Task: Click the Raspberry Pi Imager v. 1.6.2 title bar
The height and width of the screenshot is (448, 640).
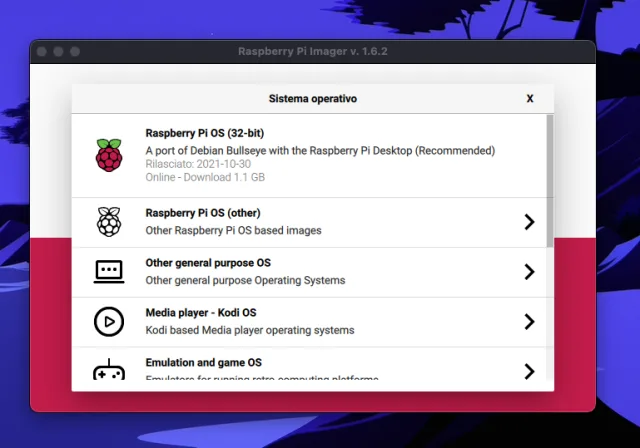Action: 312,51
